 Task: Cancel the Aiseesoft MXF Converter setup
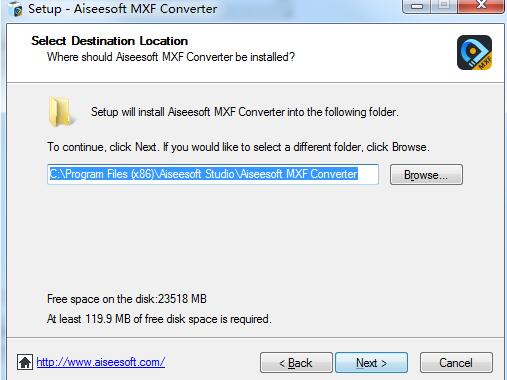(x=456, y=363)
